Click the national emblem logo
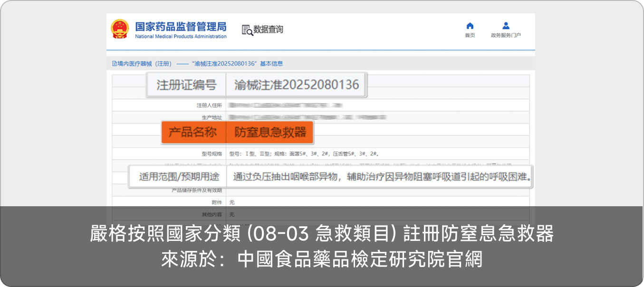644x287 pixels. pyautogui.click(x=120, y=29)
